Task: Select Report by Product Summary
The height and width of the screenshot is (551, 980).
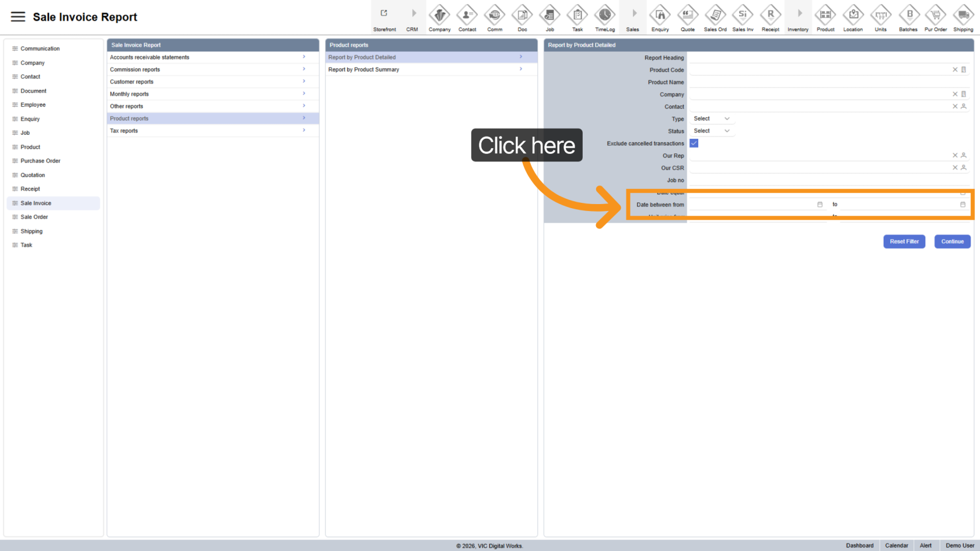Action: [x=430, y=69]
